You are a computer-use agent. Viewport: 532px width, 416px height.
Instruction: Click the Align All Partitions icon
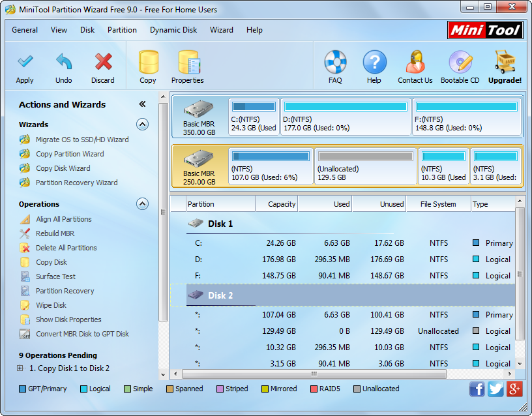(x=25, y=219)
